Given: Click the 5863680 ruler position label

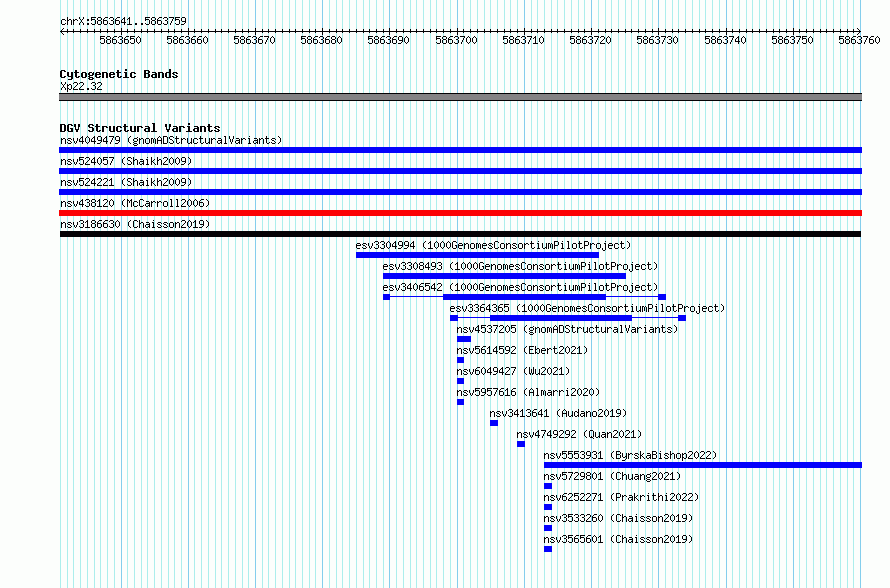Looking at the screenshot, I should click(x=321, y=40).
